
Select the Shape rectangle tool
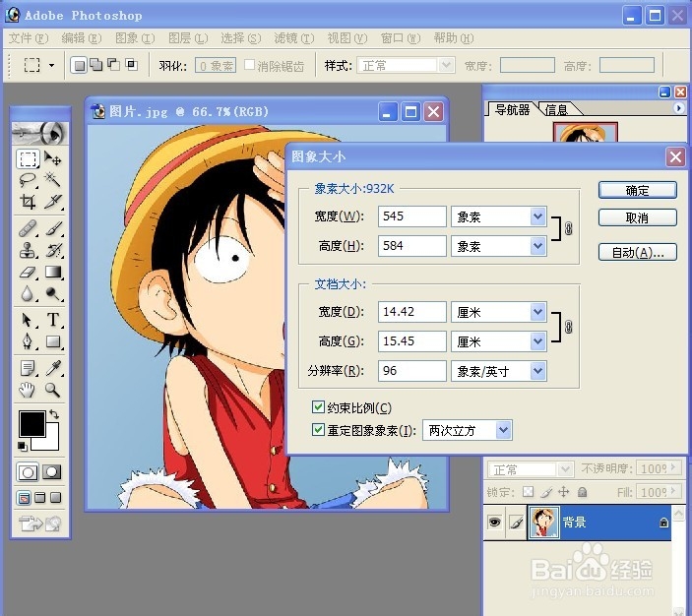click(53, 341)
